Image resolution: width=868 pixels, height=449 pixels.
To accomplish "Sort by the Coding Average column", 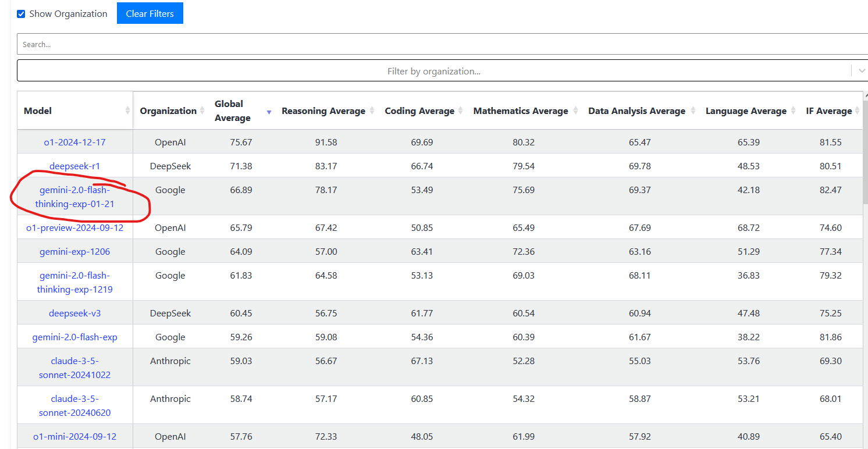I will pyautogui.click(x=422, y=111).
